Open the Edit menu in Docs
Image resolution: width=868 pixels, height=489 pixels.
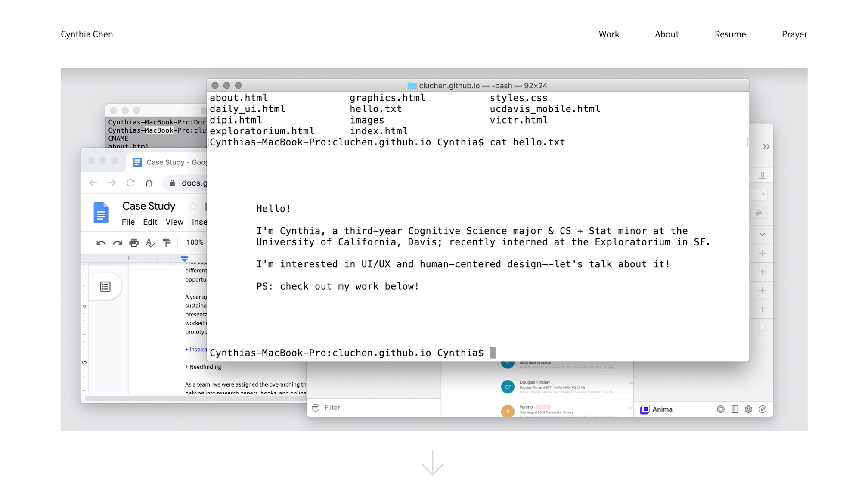point(150,222)
